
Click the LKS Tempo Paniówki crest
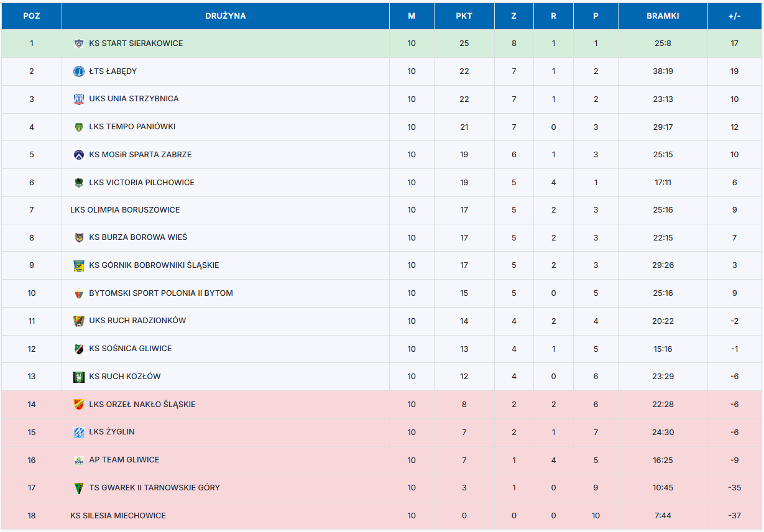tap(78, 127)
